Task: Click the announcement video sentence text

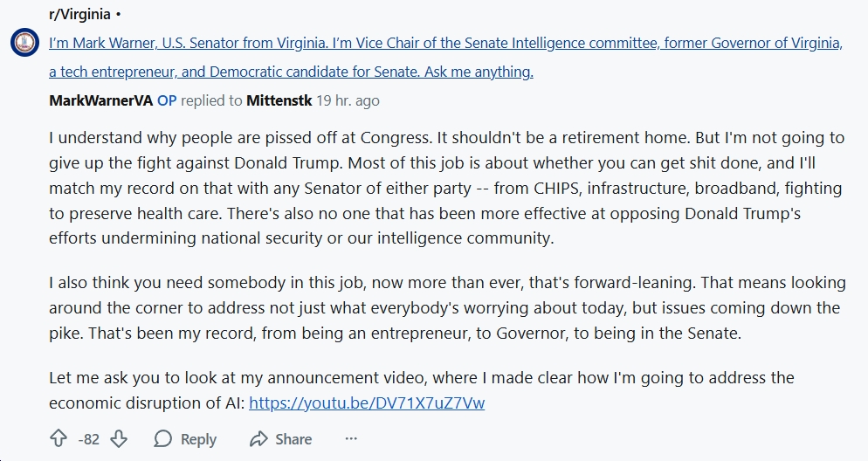Action: tap(419, 378)
